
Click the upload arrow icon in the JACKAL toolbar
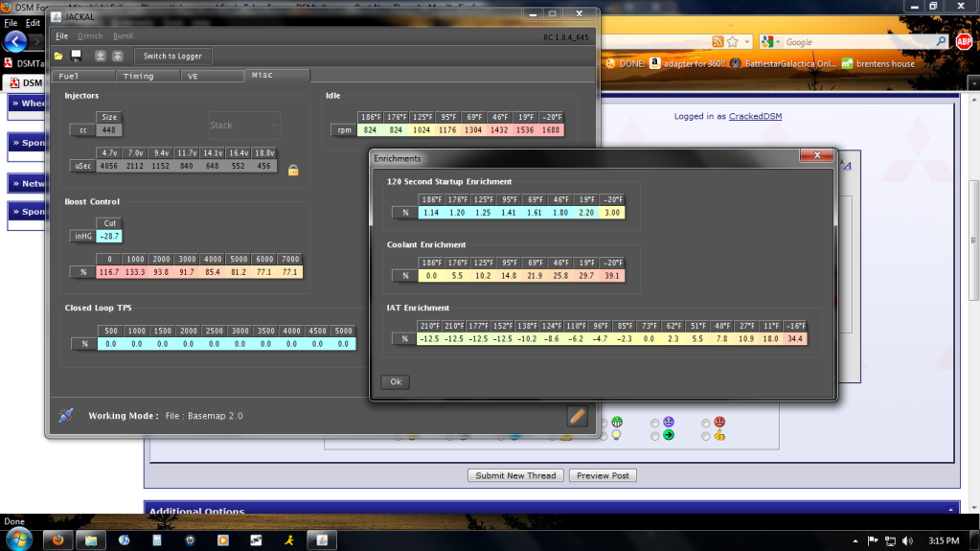tap(118, 56)
